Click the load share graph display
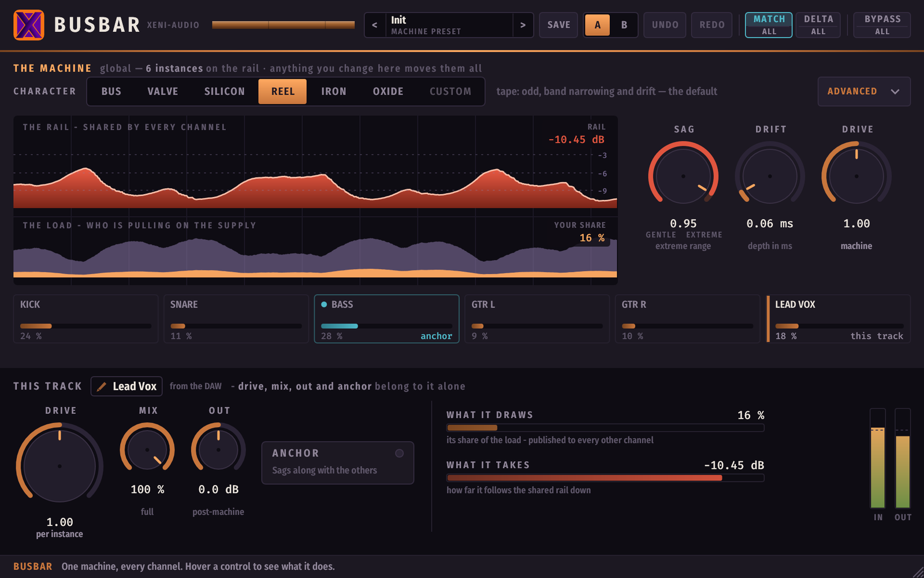 (x=315, y=250)
